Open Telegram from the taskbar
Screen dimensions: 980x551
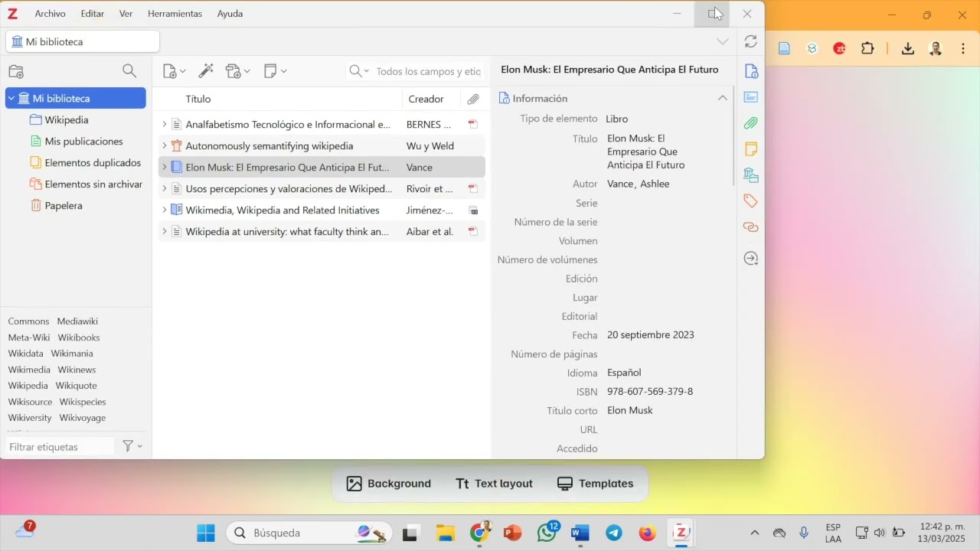614,533
